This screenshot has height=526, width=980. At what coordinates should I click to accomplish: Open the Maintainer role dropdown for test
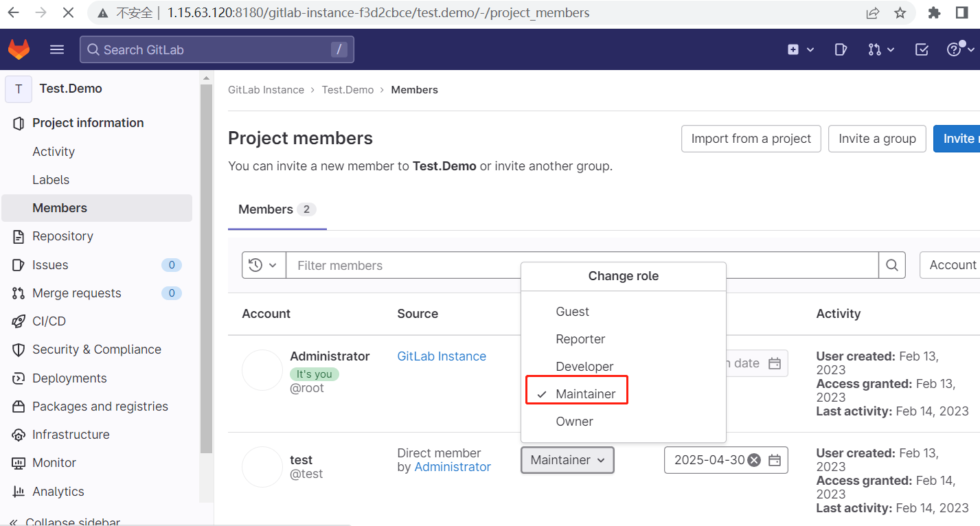[x=567, y=460]
